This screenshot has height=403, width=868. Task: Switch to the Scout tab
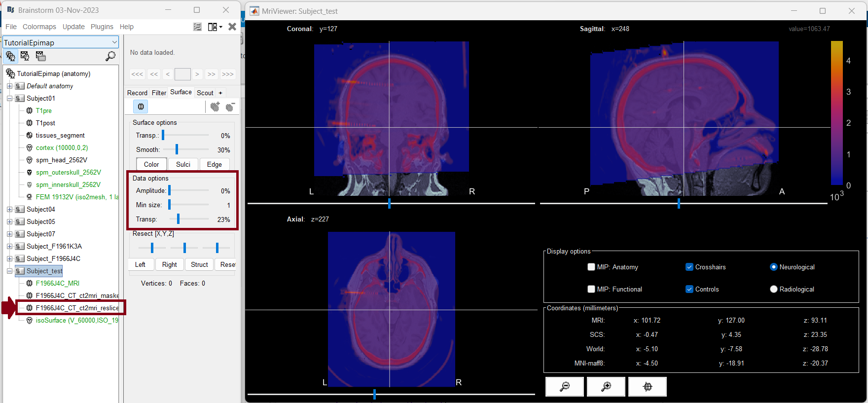click(205, 93)
